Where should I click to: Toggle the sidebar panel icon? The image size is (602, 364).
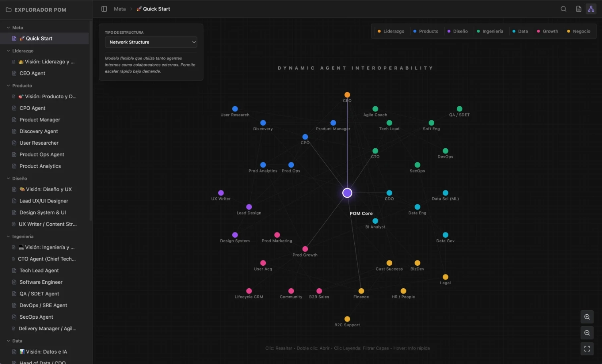(x=104, y=9)
